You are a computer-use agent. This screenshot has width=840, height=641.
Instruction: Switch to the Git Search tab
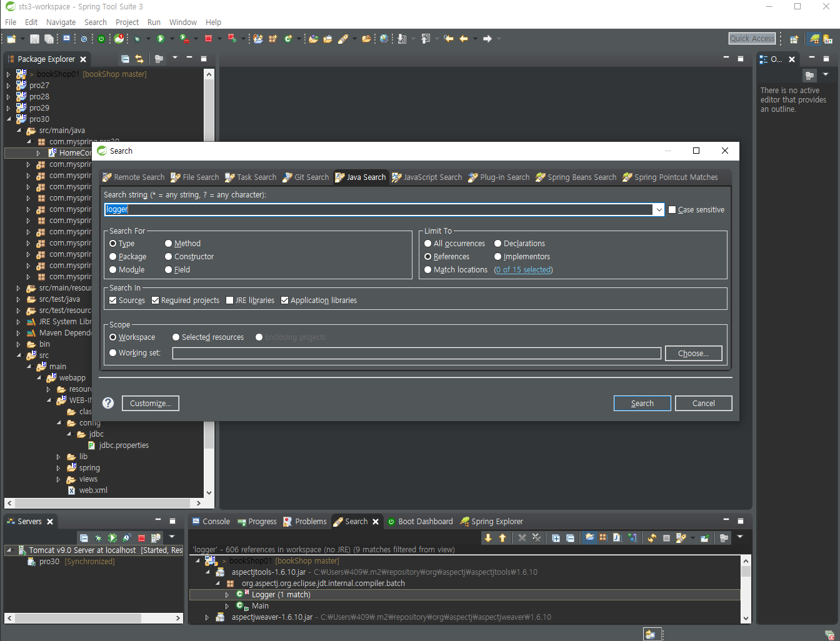point(306,177)
